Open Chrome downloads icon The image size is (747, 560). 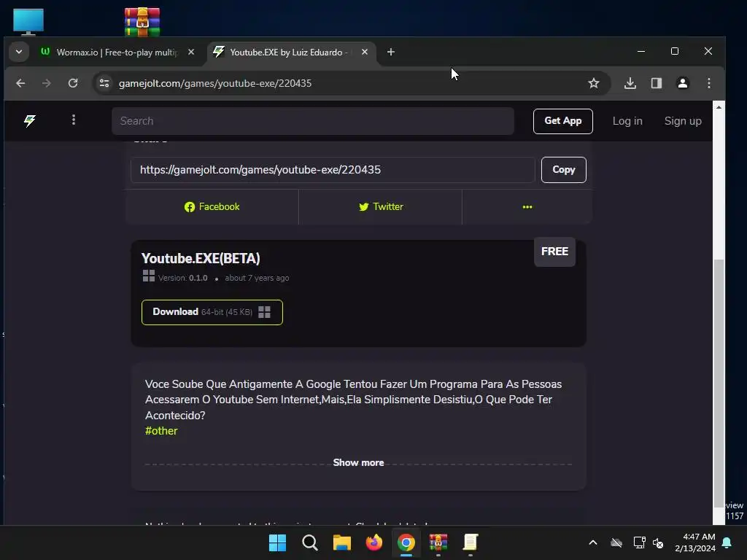tap(630, 83)
